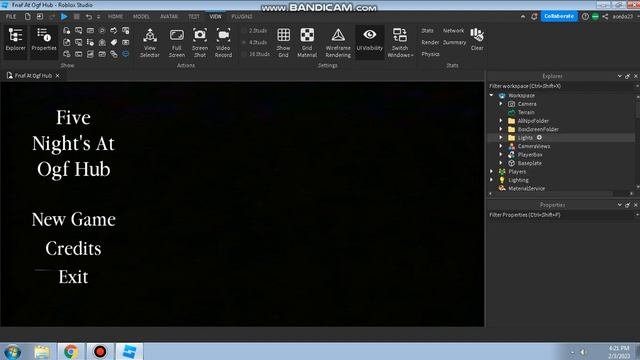Click Exit in the viewport menu
Viewport: 640px width, 360px height.
tap(73, 277)
